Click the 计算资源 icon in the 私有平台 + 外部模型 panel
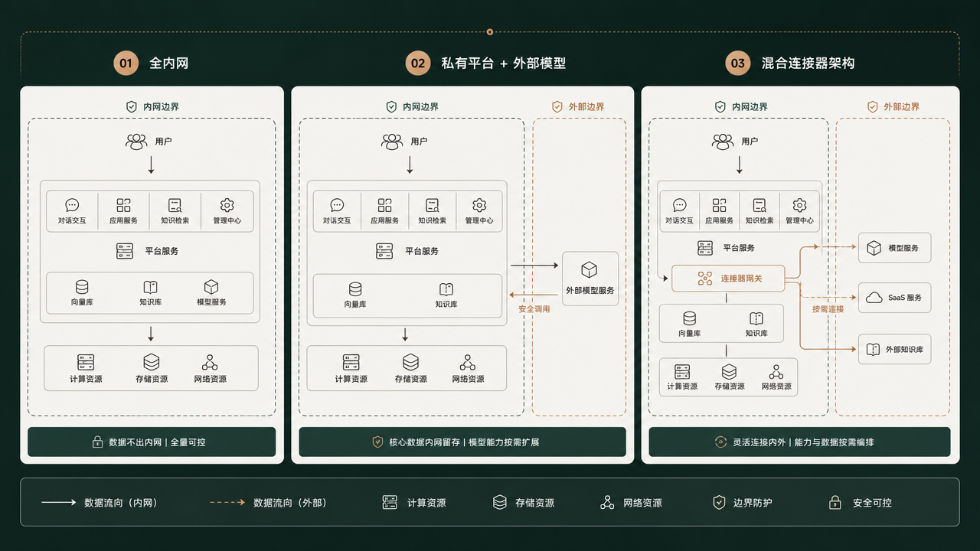The image size is (980, 551). click(x=351, y=362)
